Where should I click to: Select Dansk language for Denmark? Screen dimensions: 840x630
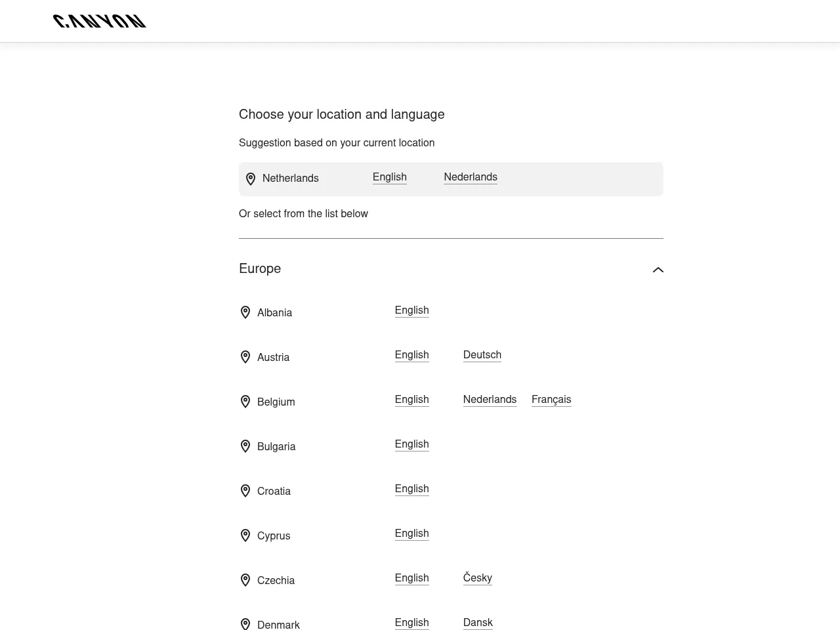click(x=477, y=623)
